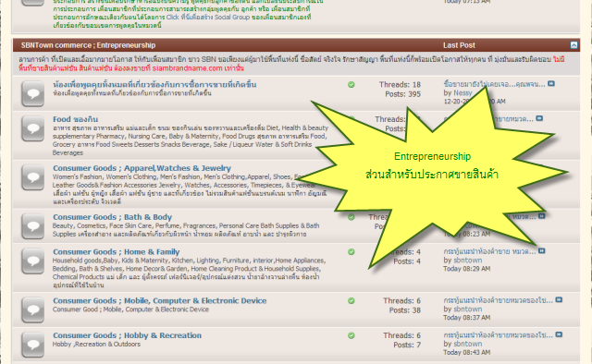
Task: Click green check icon in Threads: 18 row
Action: click(x=351, y=84)
